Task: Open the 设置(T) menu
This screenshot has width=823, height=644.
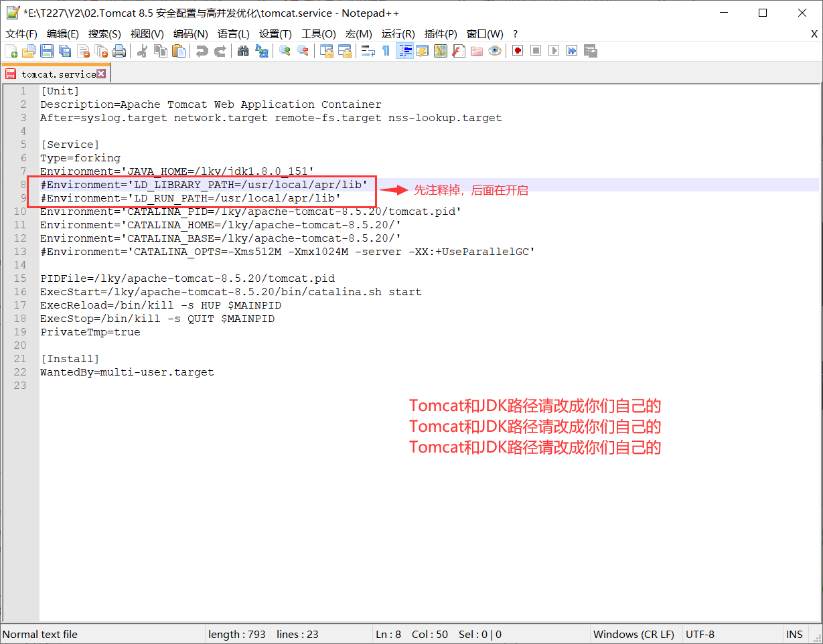Action: pos(275,33)
